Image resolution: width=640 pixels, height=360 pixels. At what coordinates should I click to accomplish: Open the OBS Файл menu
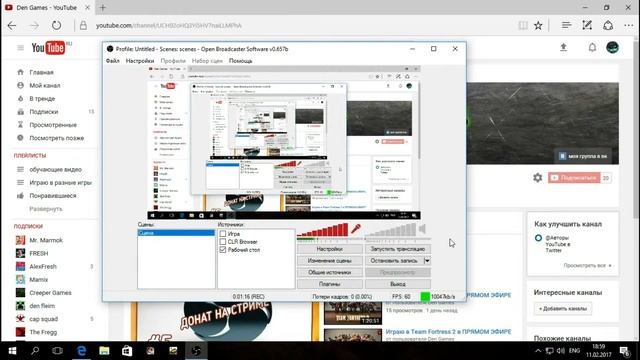coord(113,61)
